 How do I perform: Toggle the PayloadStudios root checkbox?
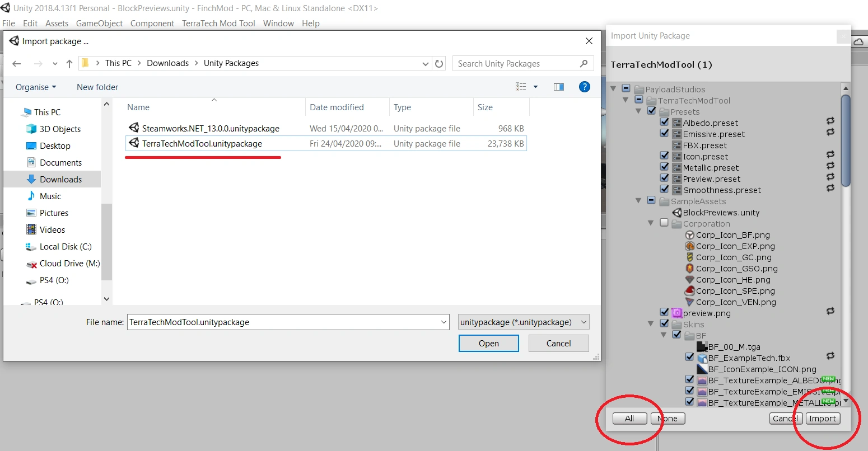point(626,88)
